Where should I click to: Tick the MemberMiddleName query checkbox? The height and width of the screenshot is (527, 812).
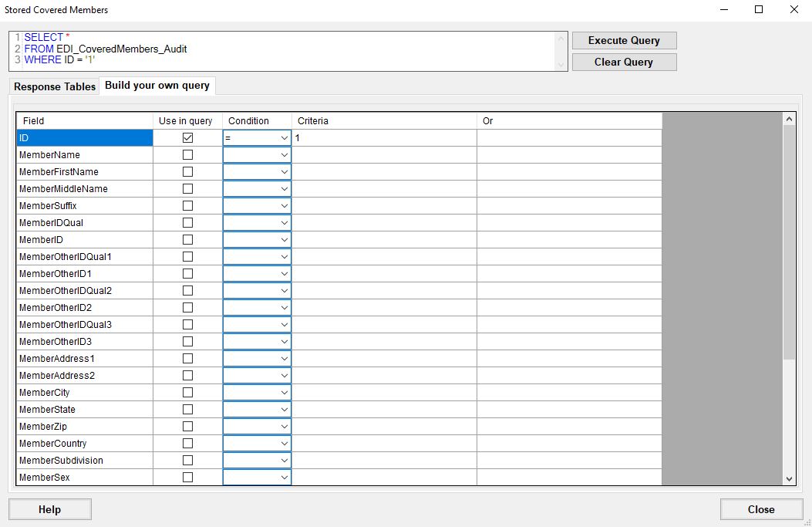pos(187,188)
